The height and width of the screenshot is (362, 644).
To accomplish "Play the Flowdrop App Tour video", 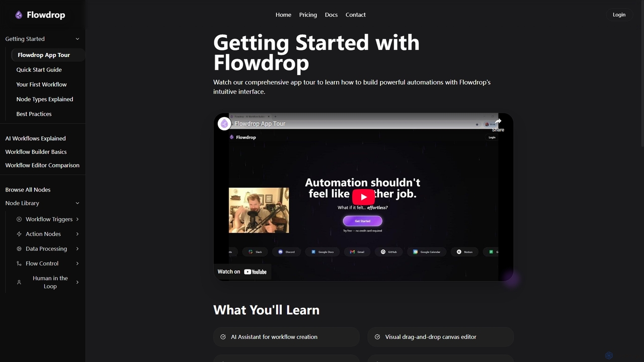I will click(363, 197).
